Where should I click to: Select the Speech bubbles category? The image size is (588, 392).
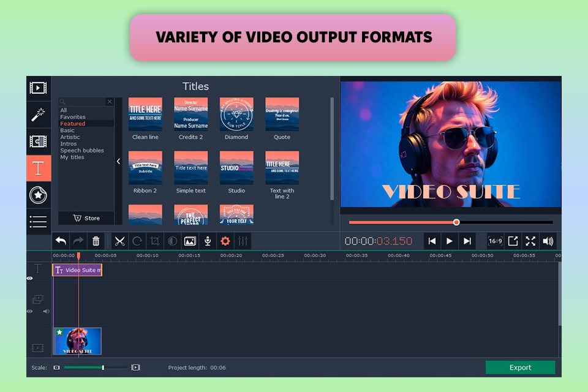pos(82,151)
